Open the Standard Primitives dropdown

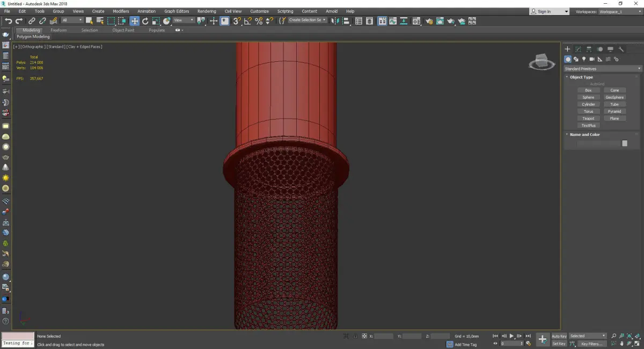click(602, 69)
